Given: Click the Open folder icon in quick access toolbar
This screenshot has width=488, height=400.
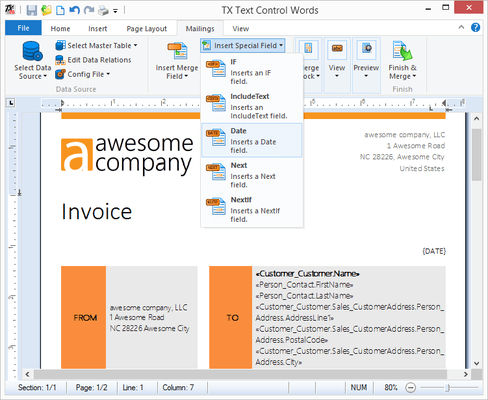Looking at the screenshot, I should pos(46,10).
